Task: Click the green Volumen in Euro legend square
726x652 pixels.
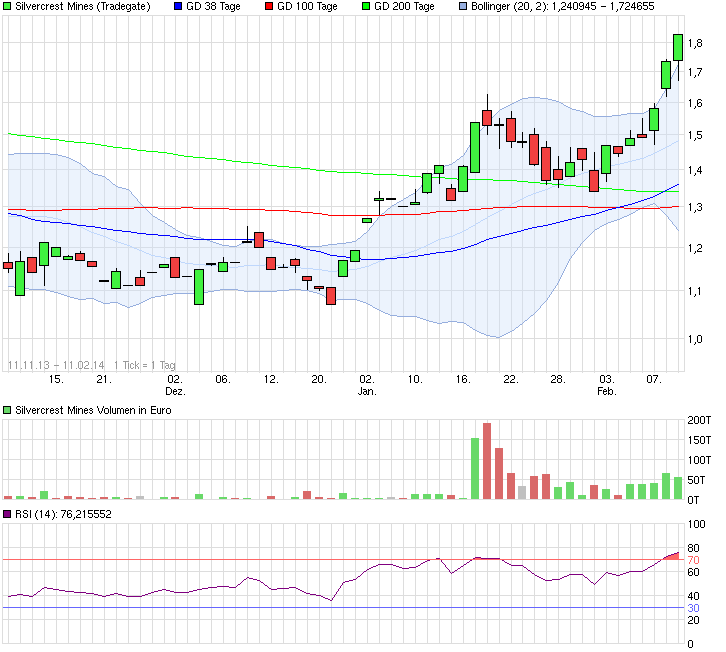Action: coord(8,410)
